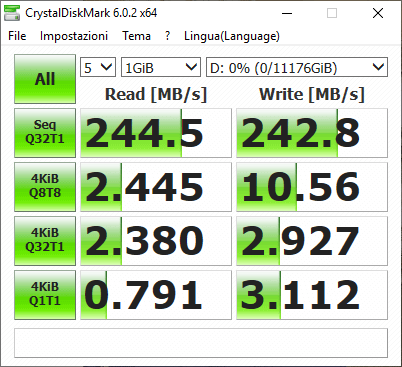Click the 4KiB Q8T8 write result 10.56
This screenshot has width=402, height=367.
pos(312,187)
